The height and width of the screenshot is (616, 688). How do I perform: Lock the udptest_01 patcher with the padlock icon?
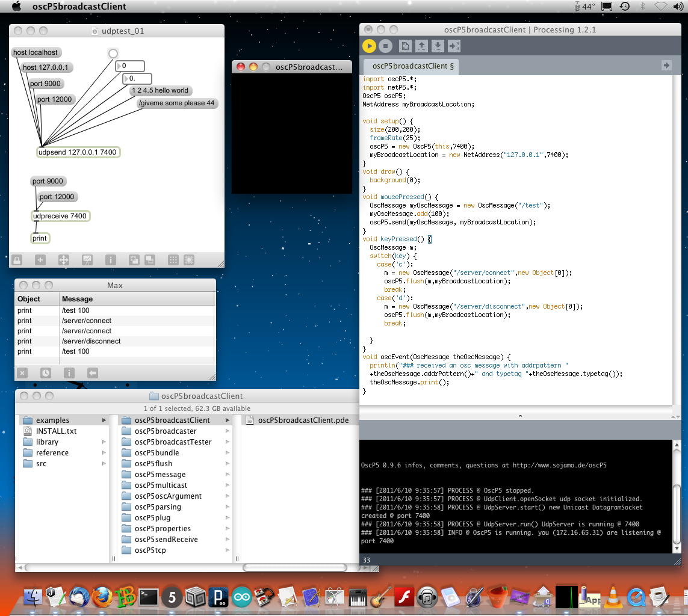17,260
